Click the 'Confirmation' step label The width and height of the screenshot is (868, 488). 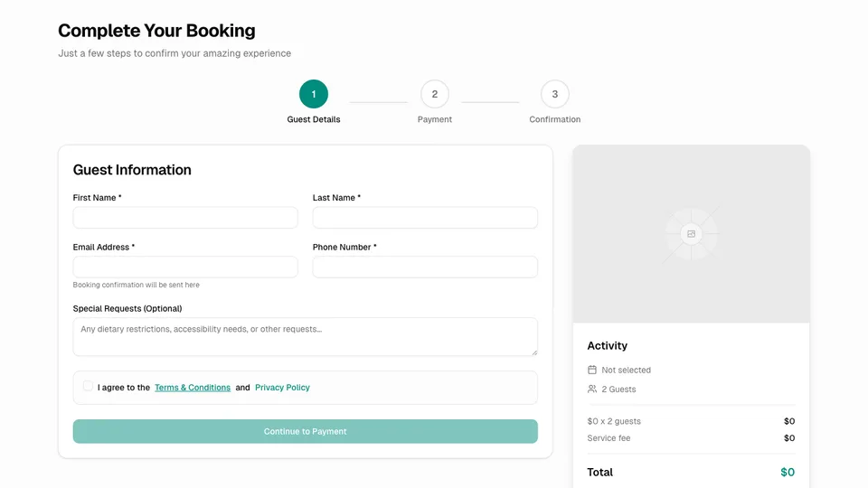point(554,119)
